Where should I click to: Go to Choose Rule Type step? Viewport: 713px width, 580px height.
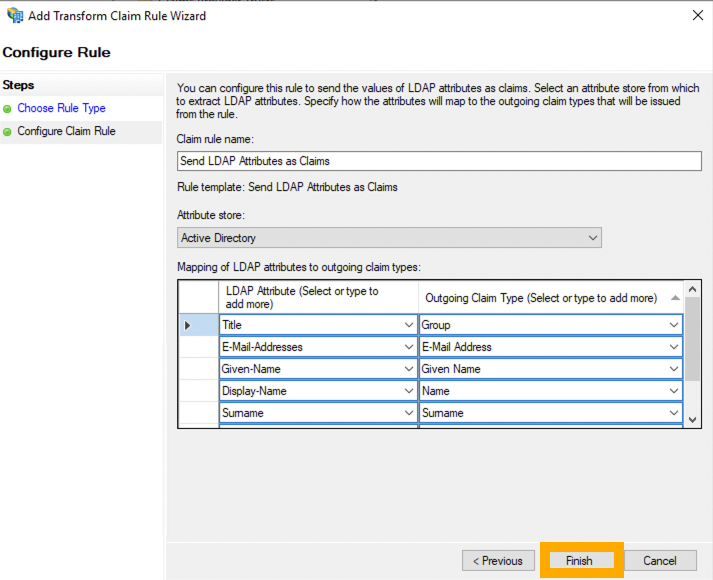[x=61, y=108]
